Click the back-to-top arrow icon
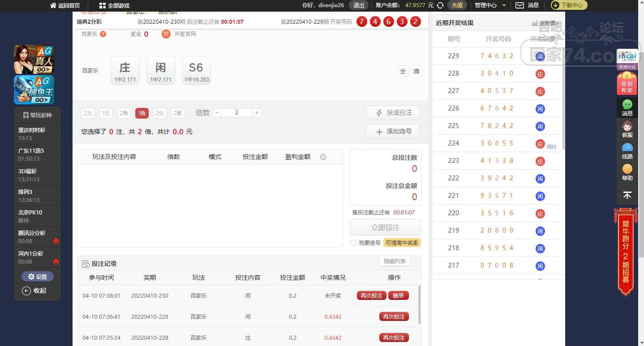 (x=627, y=195)
